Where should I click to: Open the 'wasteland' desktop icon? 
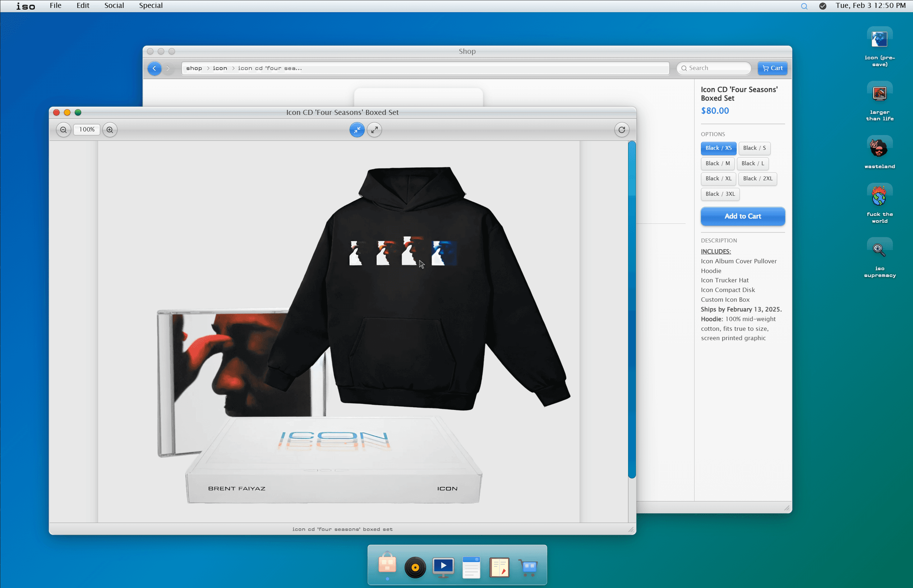click(879, 148)
